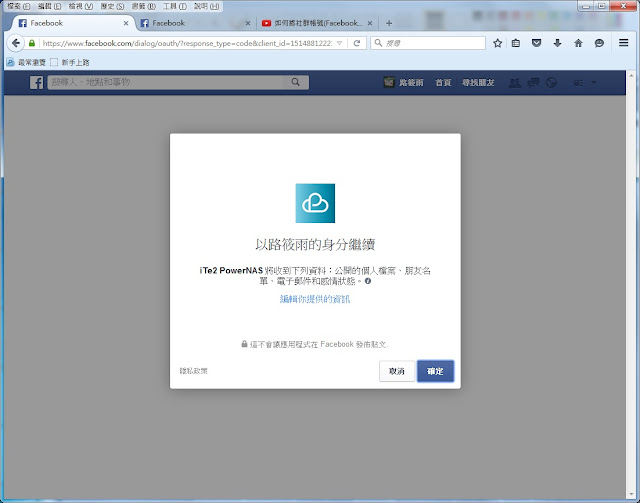
Task: Click the browser address URL field
Action: [187, 43]
